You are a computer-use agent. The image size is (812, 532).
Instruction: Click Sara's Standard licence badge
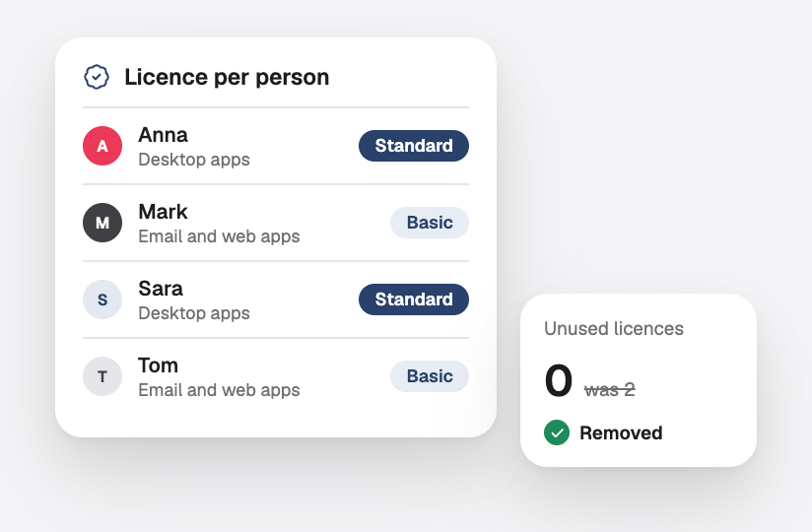(x=414, y=299)
